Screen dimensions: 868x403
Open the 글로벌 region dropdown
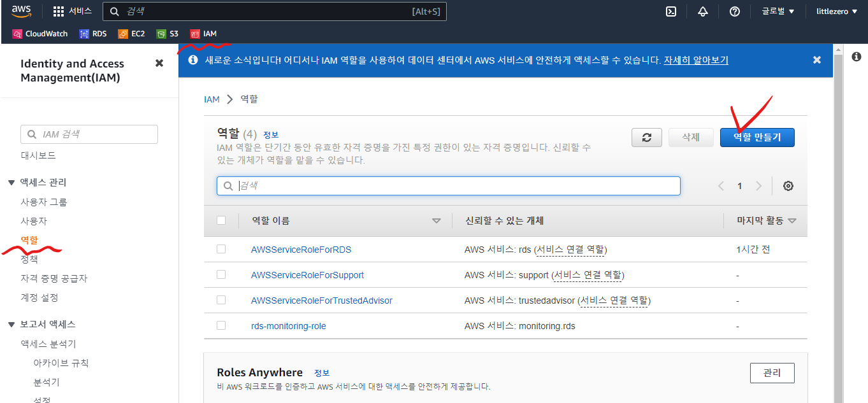(x=778, y=11)
